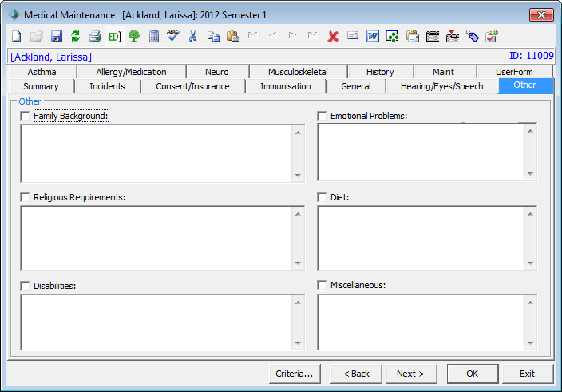Click the Print toolbar icon
562x392 pixels.
click(95, 36)
